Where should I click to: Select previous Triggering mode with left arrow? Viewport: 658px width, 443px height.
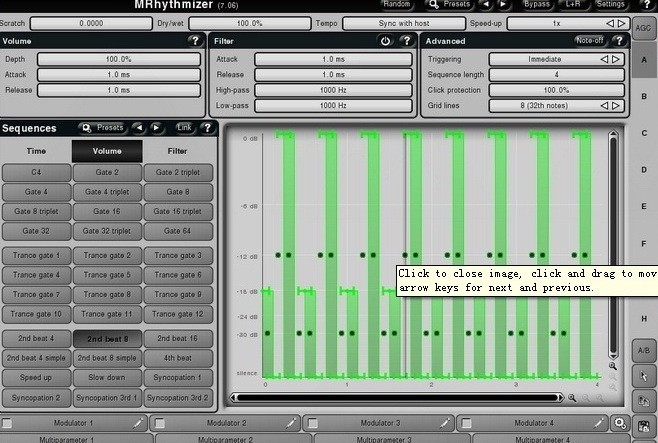click(x=604, y=59)
